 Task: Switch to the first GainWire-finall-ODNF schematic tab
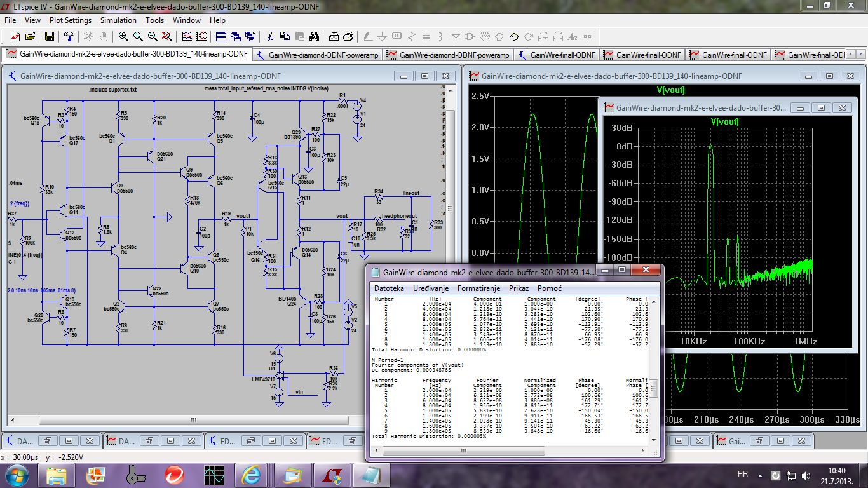556,55
